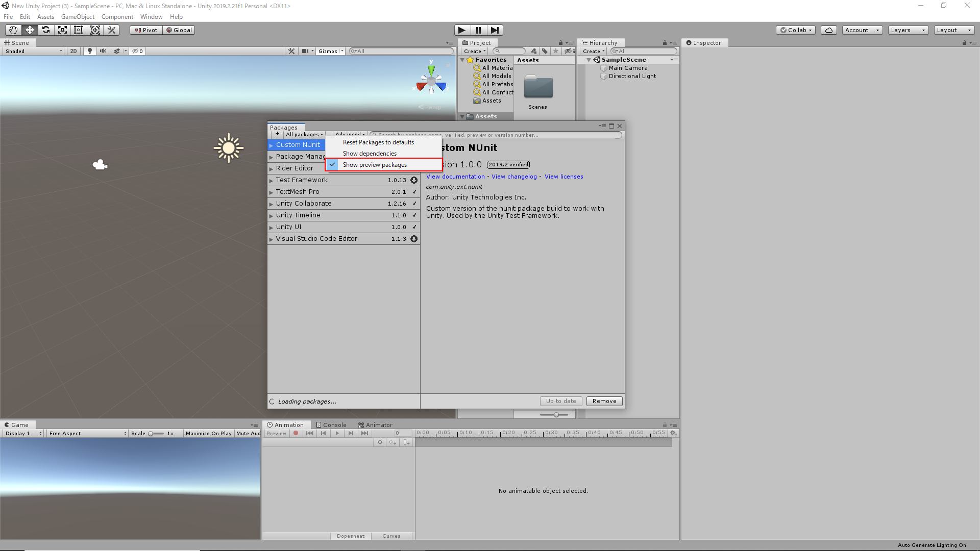
Task: Click the Pause button in the toolbar
Action: point(478,30)
